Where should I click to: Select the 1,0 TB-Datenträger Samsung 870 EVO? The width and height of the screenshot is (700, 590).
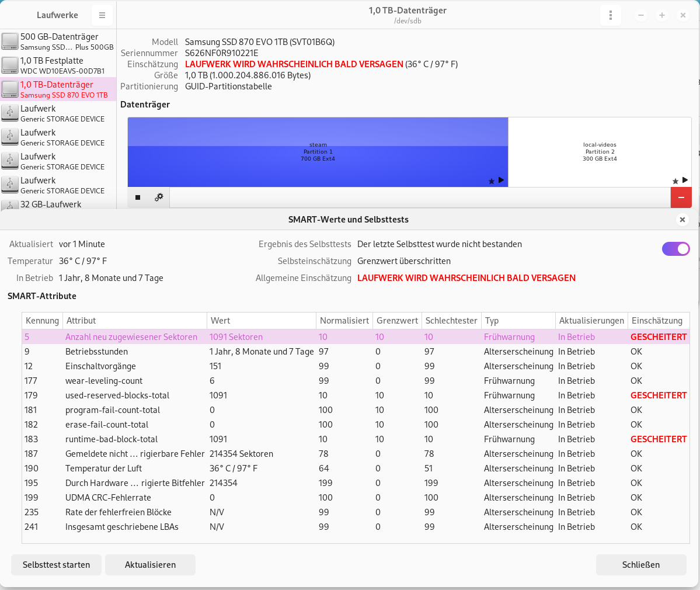click(58, 89)
